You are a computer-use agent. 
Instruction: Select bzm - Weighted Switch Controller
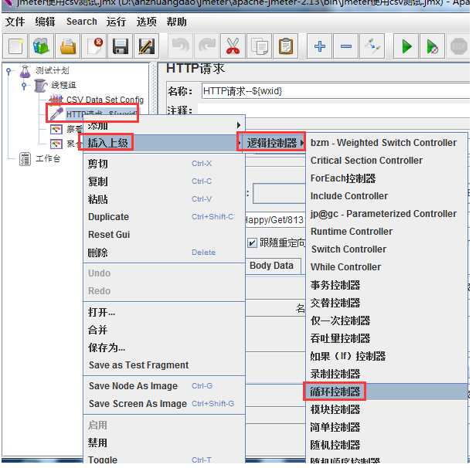[x=386, y=143]
